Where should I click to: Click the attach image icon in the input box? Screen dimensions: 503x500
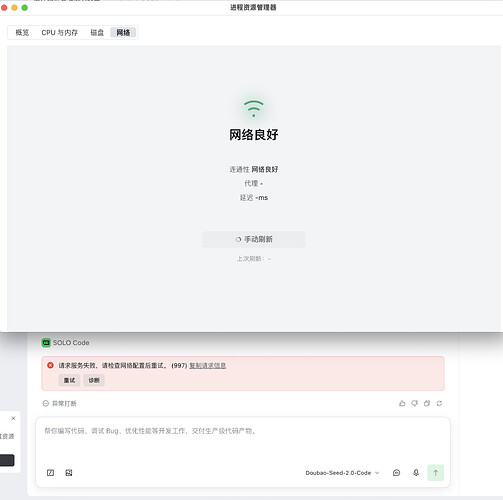[x=69, y=473]
